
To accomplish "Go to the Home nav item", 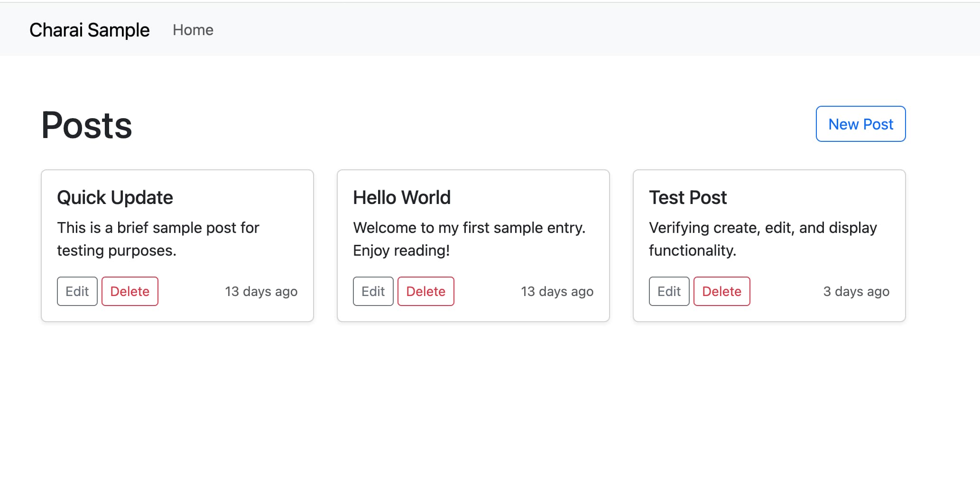I will click(x=193, y=30).
